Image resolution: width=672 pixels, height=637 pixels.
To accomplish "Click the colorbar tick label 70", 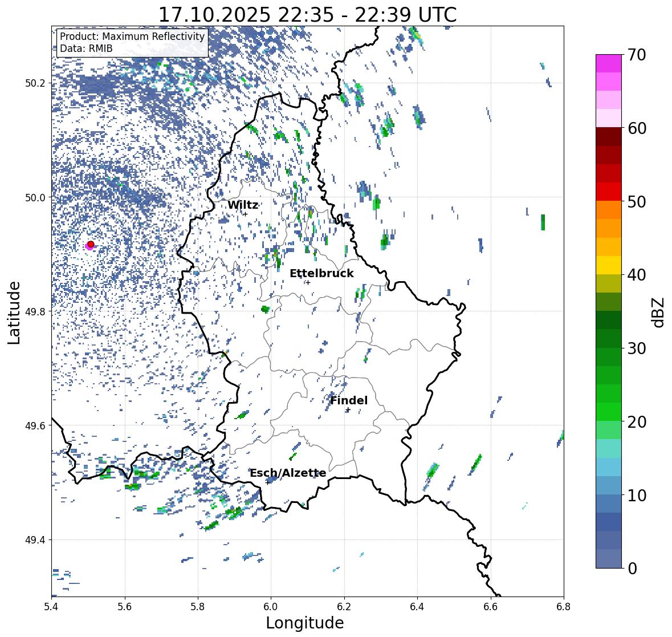I will (x=637, y=55).
